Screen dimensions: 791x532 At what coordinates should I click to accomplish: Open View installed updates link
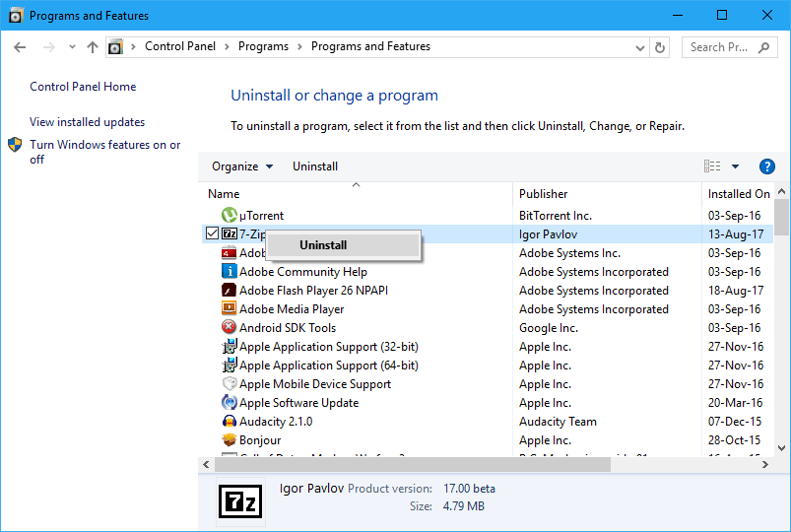88,121
